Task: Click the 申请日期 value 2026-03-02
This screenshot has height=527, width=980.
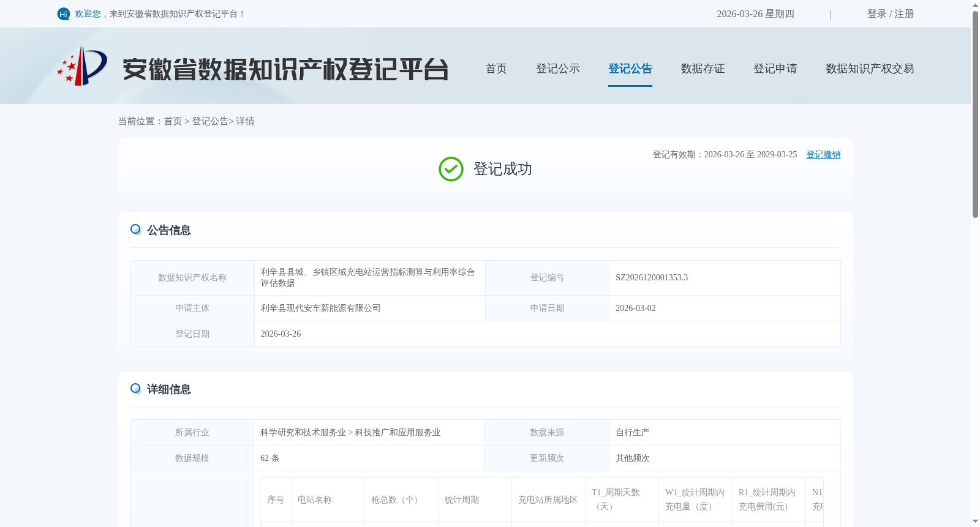Action: (x=636, y=308)
